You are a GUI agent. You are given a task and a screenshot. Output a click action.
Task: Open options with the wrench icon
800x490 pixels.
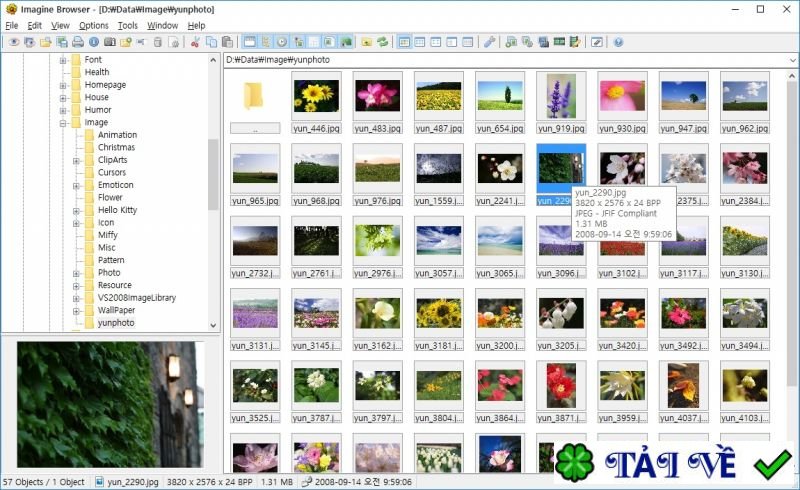(x=490, y=42)
